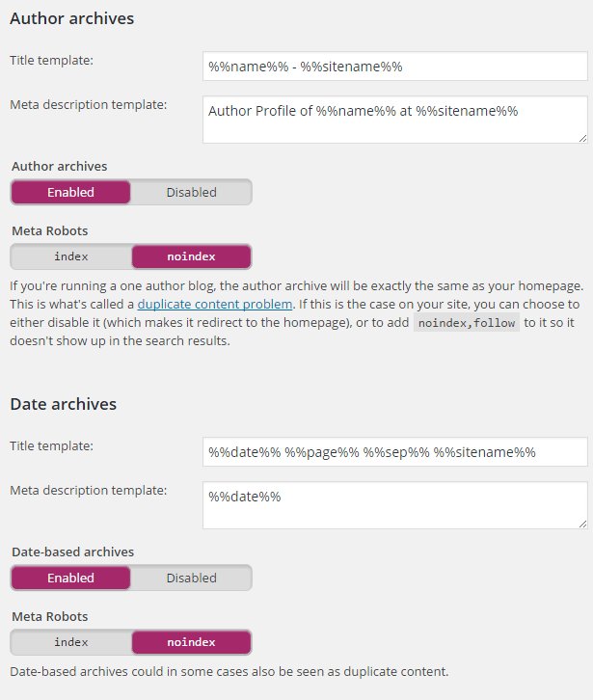The width and height of the screenshot is (593, 700).
Task: Focus the Date archives meta description textarea
Action: (x=395, y=505)
